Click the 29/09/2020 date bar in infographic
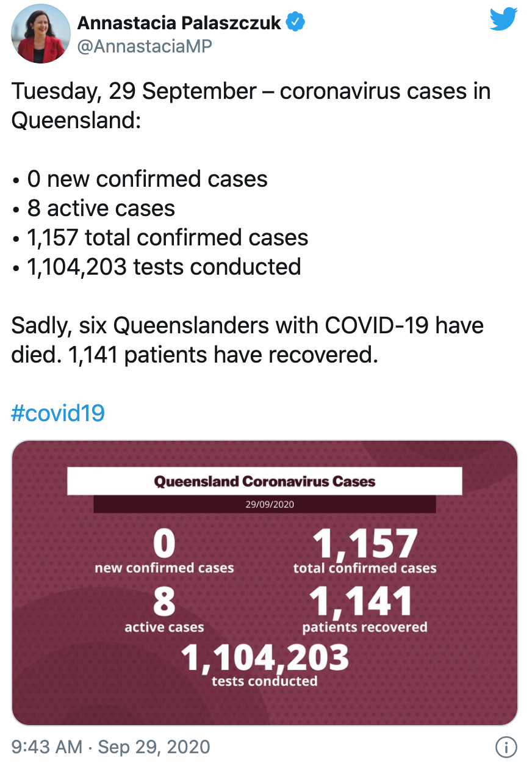The width and height of the screenshot is (532, 763). (264, 504)
